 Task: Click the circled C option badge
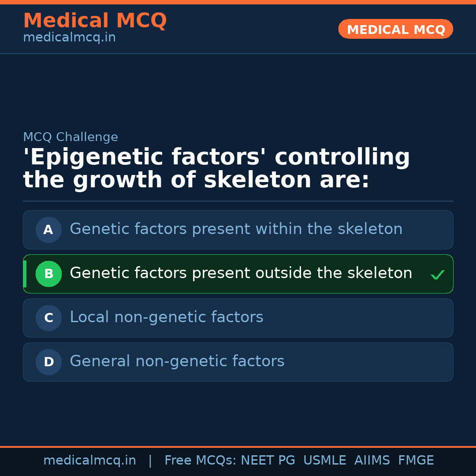coord(48,318)
